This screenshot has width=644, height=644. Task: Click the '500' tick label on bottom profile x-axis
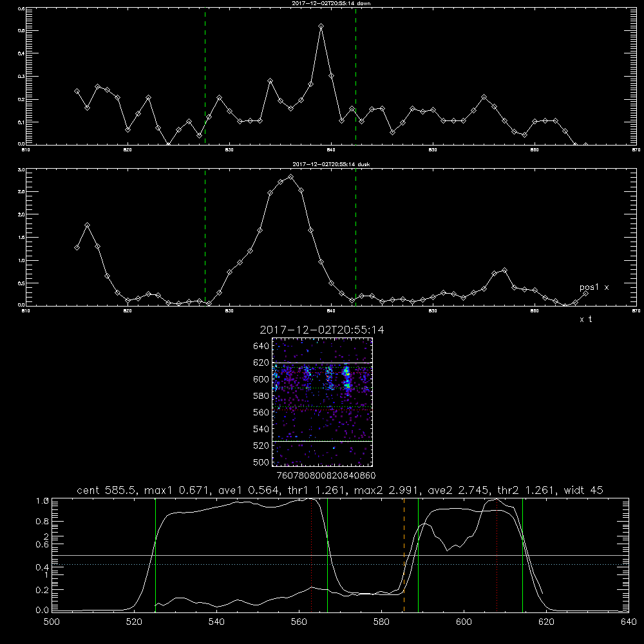pyautogui.click(x=52, y=622)
